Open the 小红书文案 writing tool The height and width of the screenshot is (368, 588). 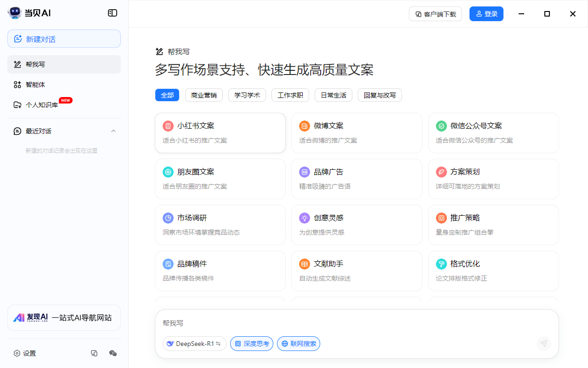point(220,133)
